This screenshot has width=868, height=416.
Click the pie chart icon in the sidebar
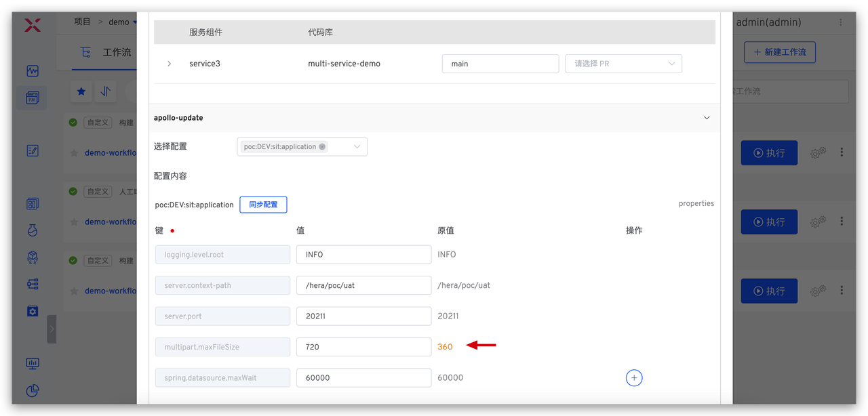click(x=33, y=390)
